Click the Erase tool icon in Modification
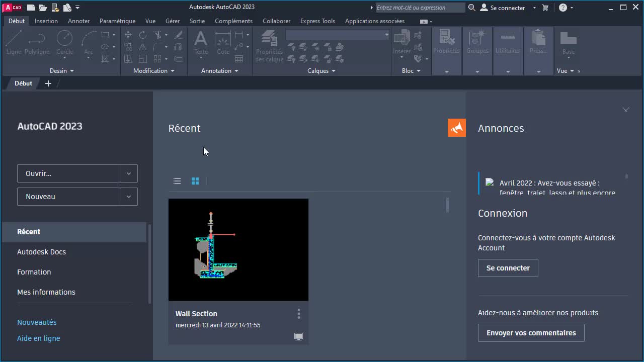Viewport: 644px width, 362px height. (178, 35)
